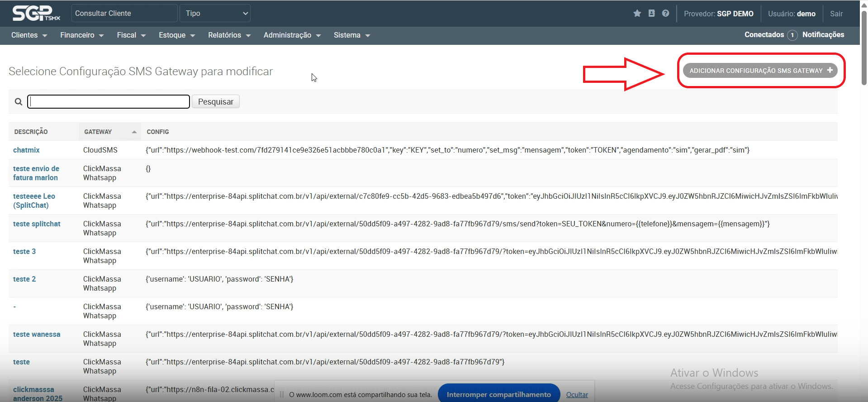Open the chatmix configuration link

coord(26,150)
